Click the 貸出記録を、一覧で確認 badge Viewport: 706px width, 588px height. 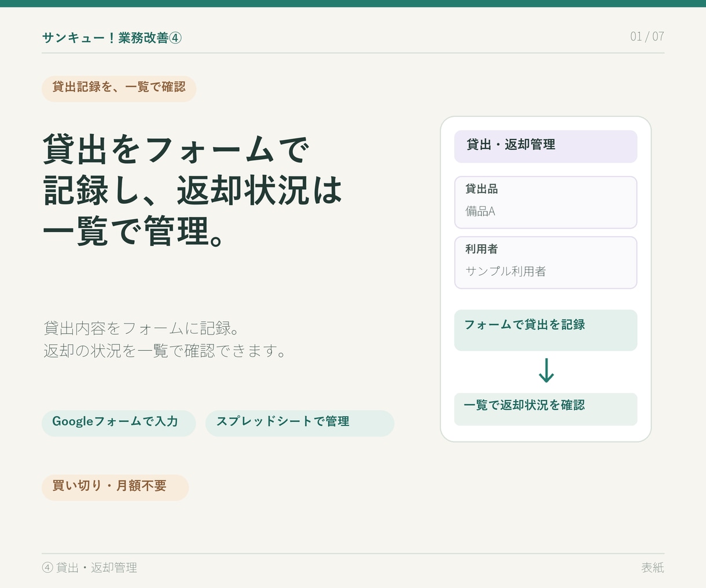click(x=119, y=89)
